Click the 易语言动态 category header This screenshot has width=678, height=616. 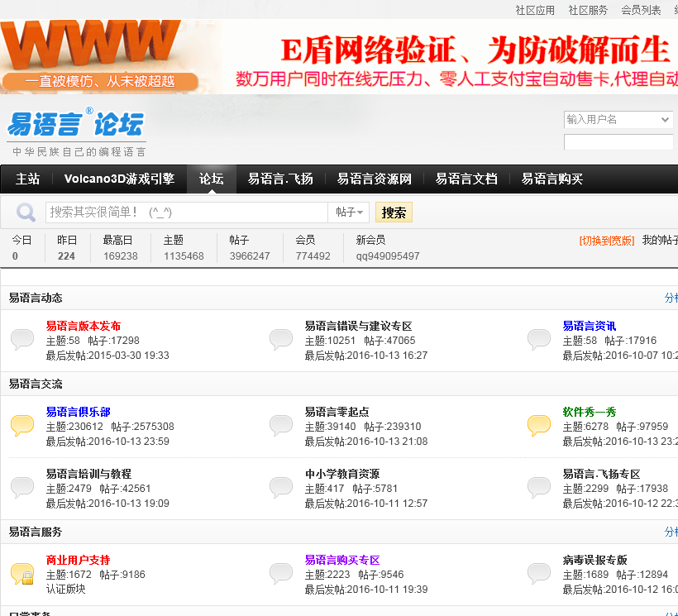(36, 298)
